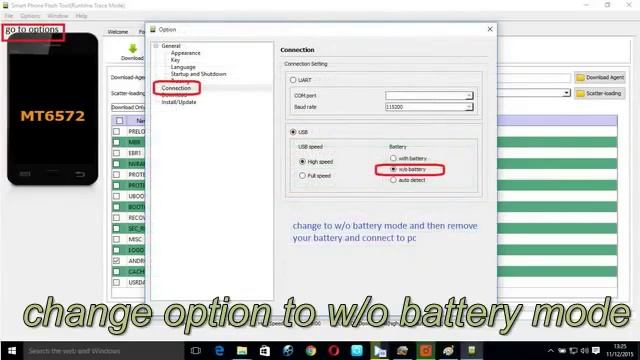Open the Download Only mode dropdown

coord(128,107)
